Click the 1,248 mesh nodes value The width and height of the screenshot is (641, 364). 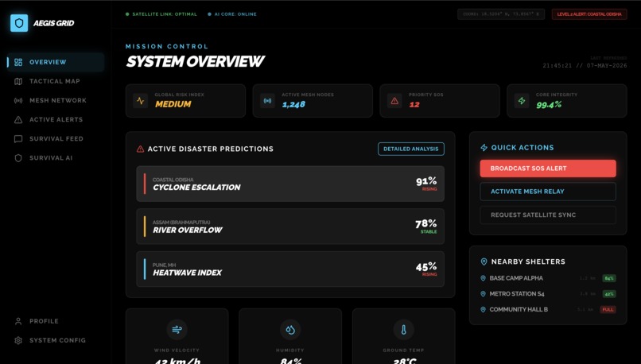(293, 105)
